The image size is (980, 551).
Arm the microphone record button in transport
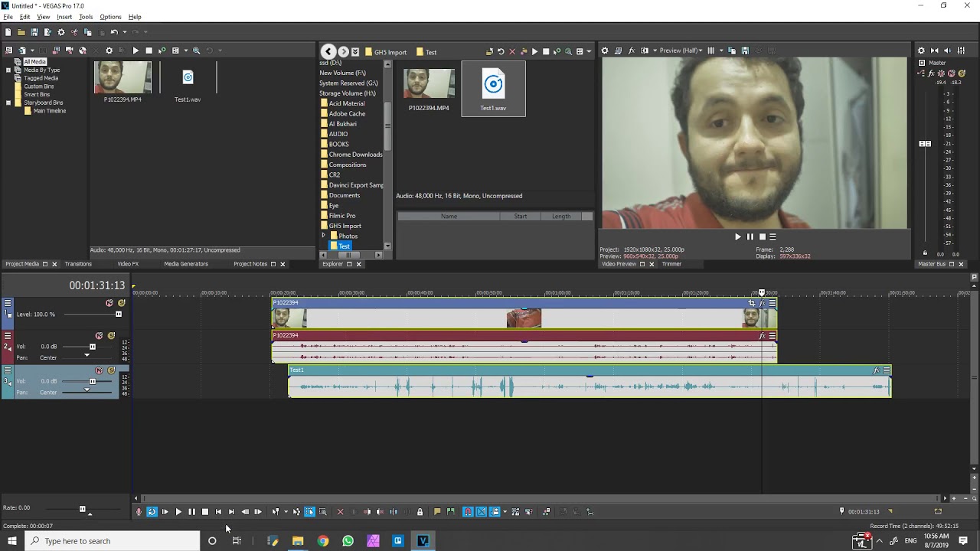click(x=139, y=512)
